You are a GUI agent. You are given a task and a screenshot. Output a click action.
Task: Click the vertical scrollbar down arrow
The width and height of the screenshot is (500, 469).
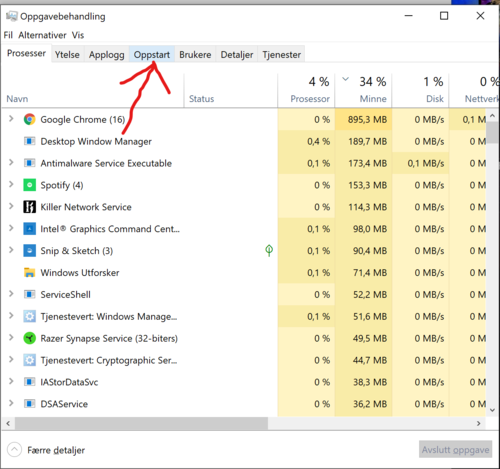(492, 410)
